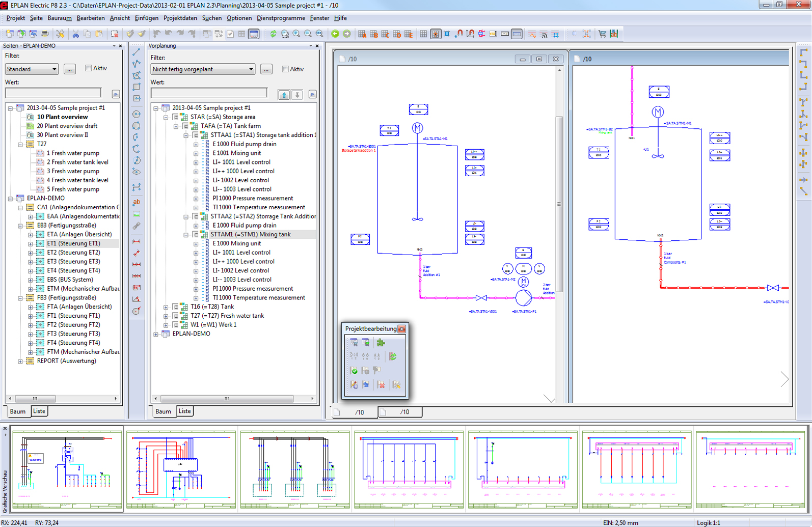
Task: Enable Aktiv checkbox in Seiten panel
Action: [89, 68]
